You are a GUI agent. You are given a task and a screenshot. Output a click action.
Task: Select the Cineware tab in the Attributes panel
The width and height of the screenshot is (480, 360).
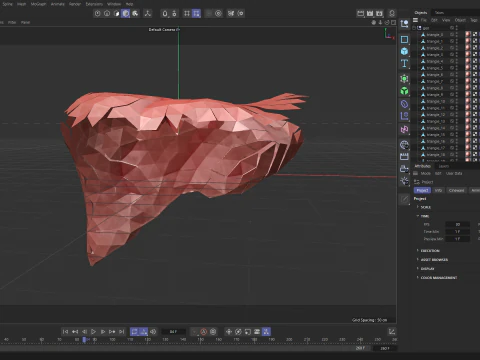tap(456, 190)
